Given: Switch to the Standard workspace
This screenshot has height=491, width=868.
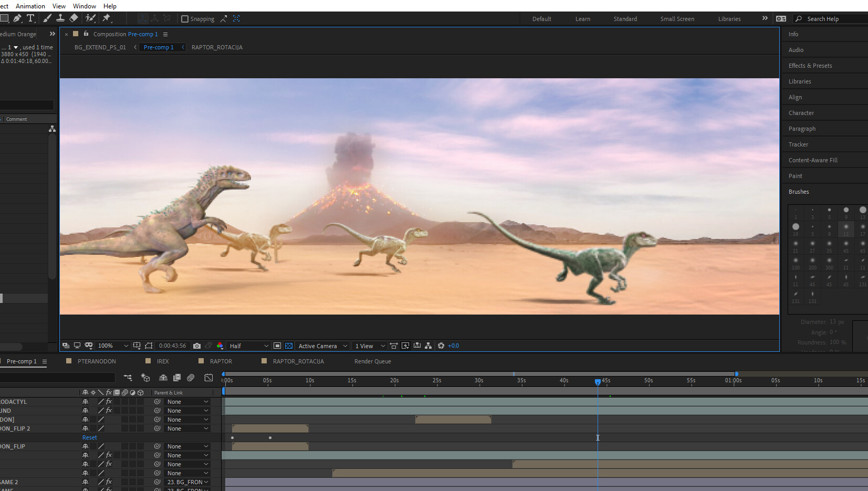Looking at the screenshot, I should [625, 19].
